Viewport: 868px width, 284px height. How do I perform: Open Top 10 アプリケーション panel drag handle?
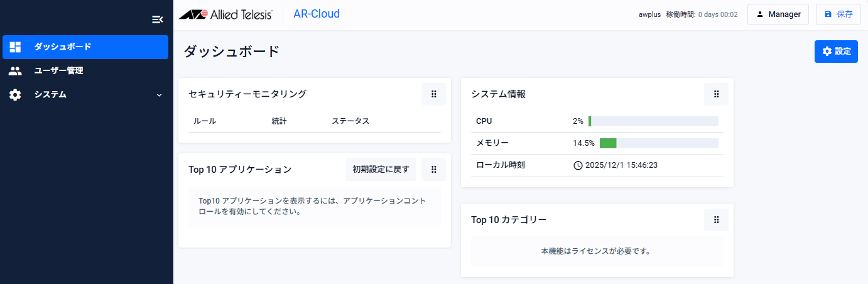433,170
